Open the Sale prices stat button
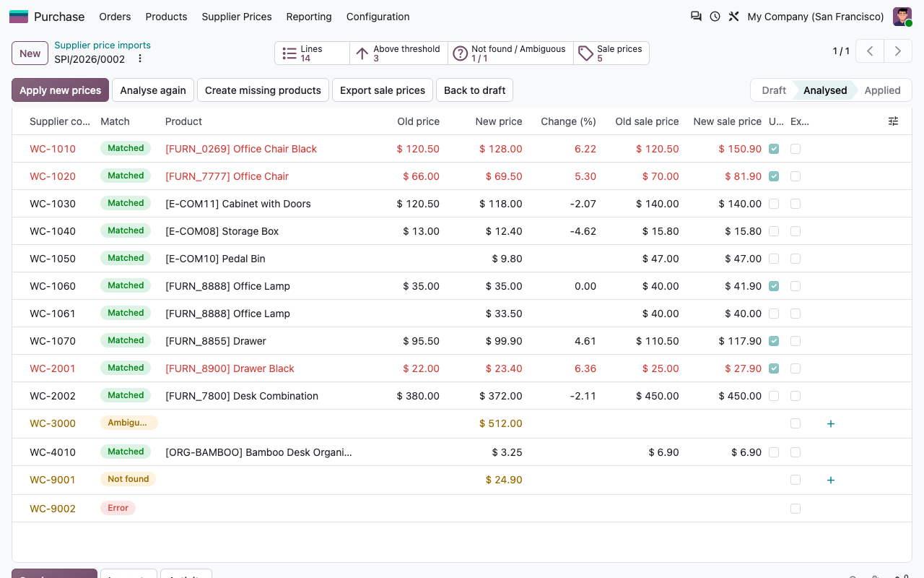 (611, 53)
